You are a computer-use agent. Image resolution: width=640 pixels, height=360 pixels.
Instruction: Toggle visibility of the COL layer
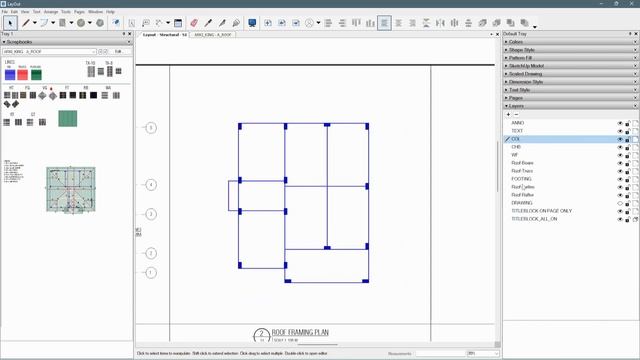pos(620,139)
